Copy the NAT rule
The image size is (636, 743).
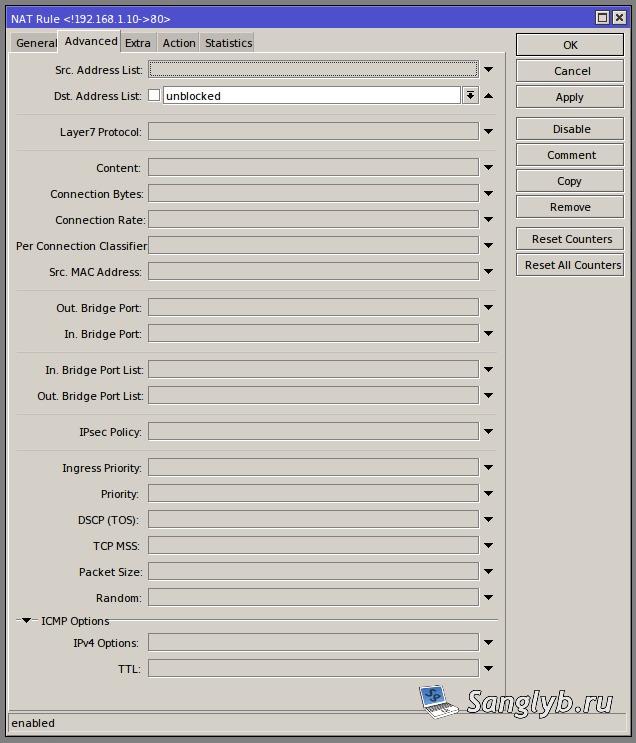(x=570, y=181)
